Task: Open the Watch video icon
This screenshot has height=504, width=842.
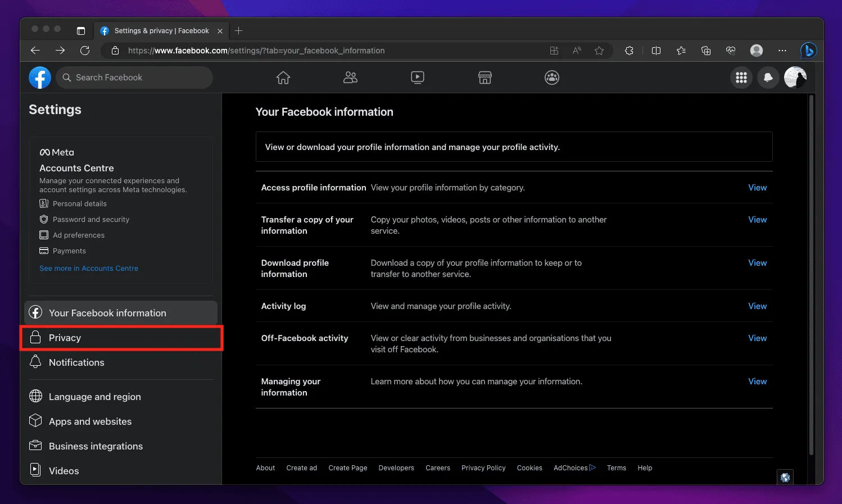Action: coord(418,78)
